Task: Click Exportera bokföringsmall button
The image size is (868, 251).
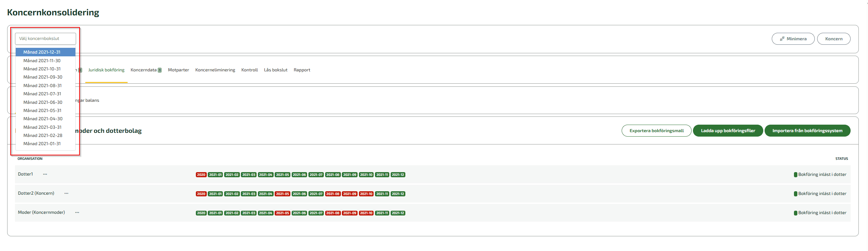Action: tap(656, 131)
